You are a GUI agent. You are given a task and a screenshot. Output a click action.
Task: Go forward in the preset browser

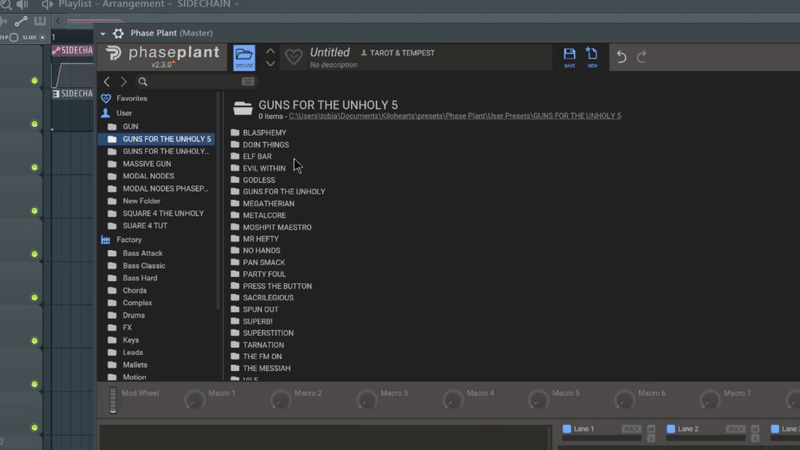[123, 82]
